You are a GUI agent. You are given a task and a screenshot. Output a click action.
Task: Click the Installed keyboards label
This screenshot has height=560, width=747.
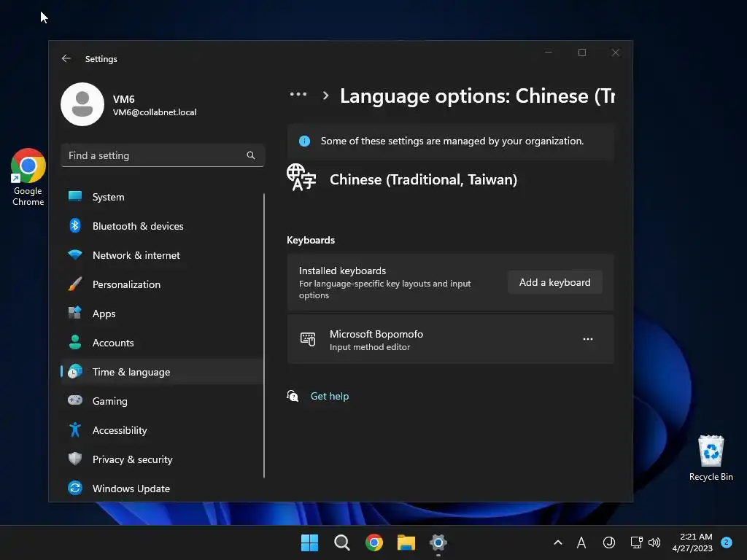343,271
